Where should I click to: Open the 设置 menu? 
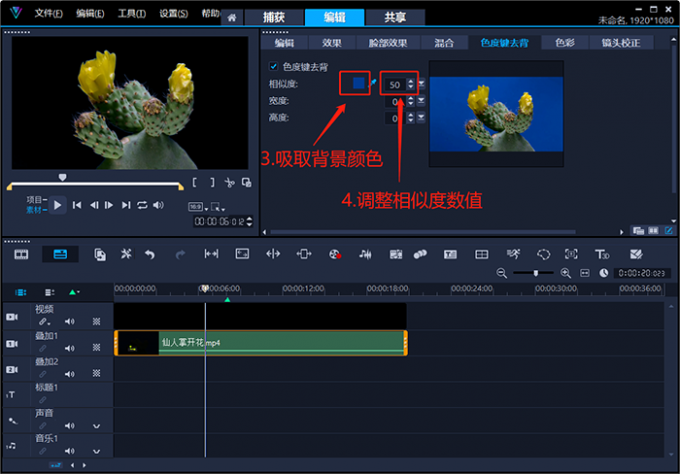[173, 13]
